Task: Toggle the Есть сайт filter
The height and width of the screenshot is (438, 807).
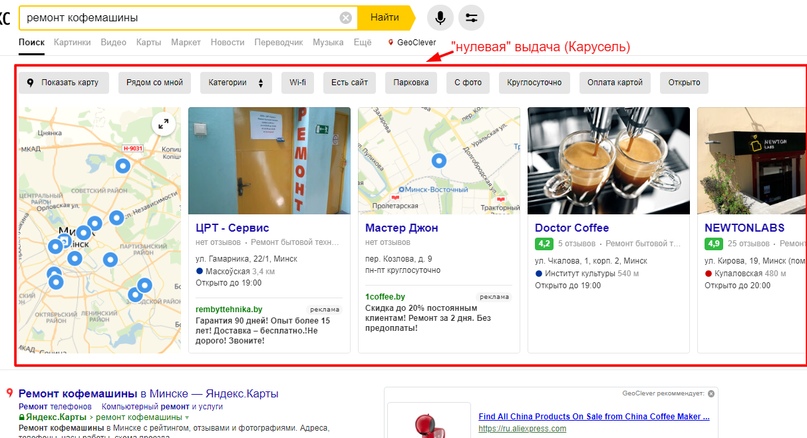Action: [349, 82]
